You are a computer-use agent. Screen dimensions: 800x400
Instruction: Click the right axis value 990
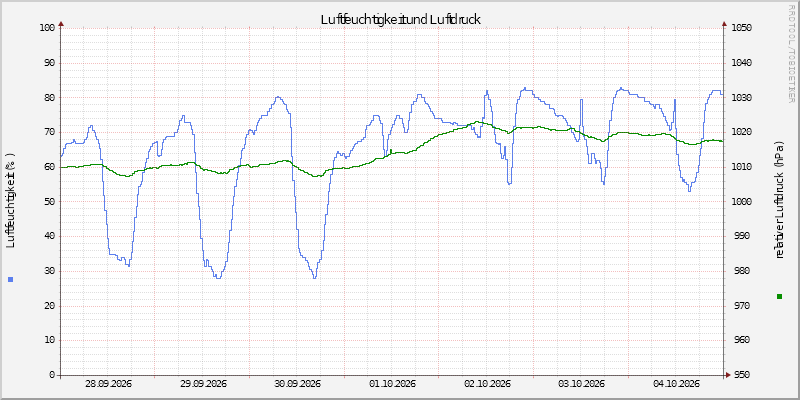tap(744, 237)
